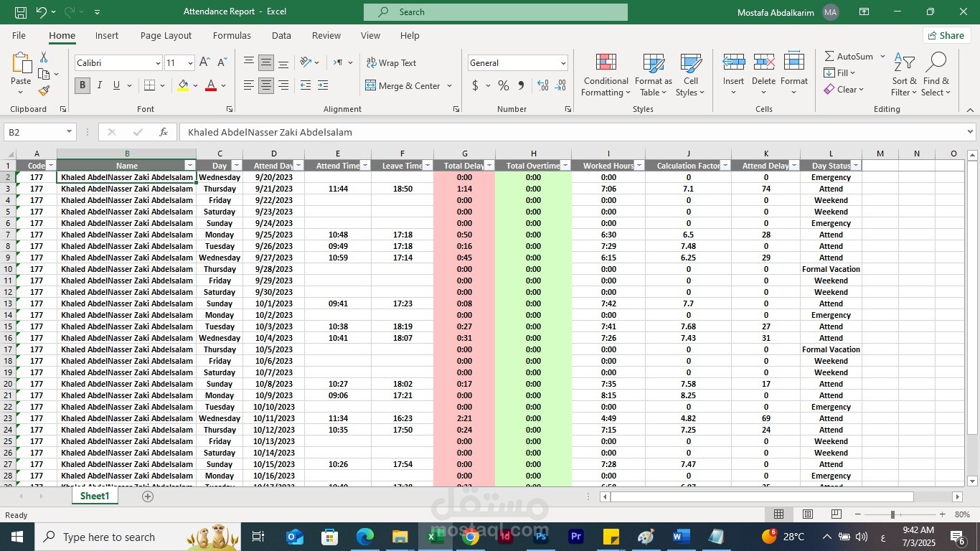Open the Day Status column filter dropdown
Image resolution: width=980 pixels, height=551 pixels.
[856, 166]
